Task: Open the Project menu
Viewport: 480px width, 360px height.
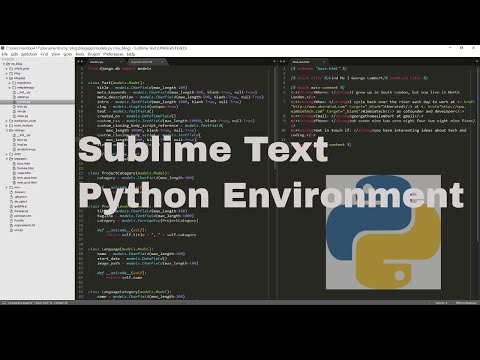Action: (x=94, y=54)
